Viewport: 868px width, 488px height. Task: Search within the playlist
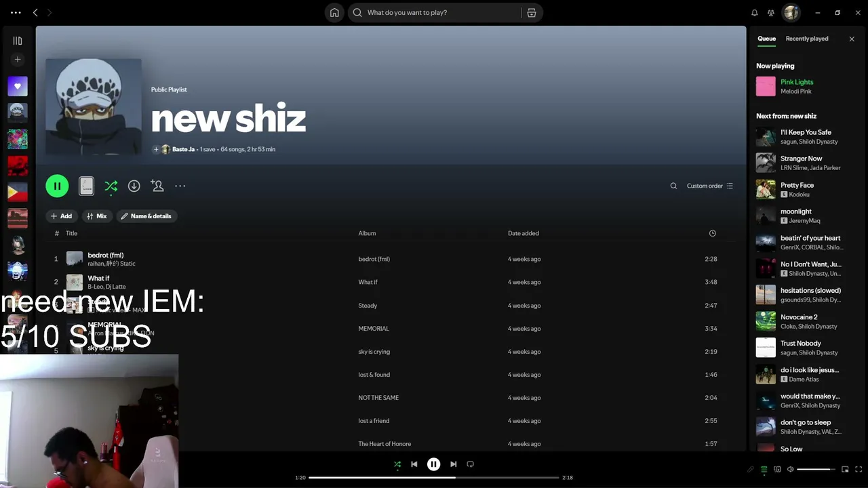[x=673, y=186]
